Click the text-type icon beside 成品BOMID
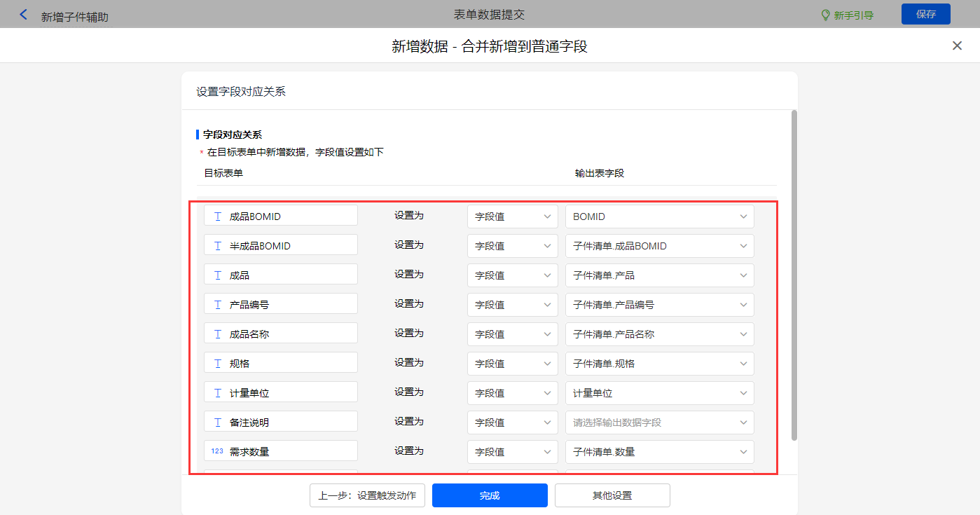 [218, 217]
